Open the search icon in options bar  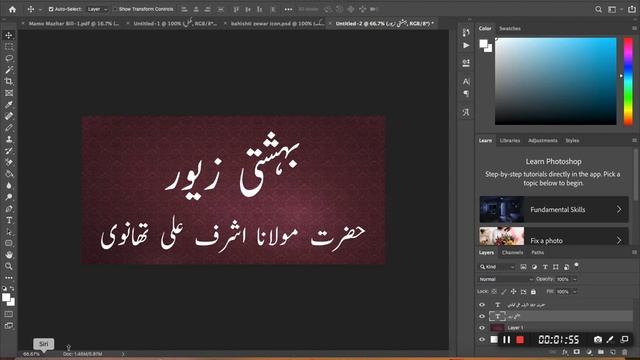(598, 9)
